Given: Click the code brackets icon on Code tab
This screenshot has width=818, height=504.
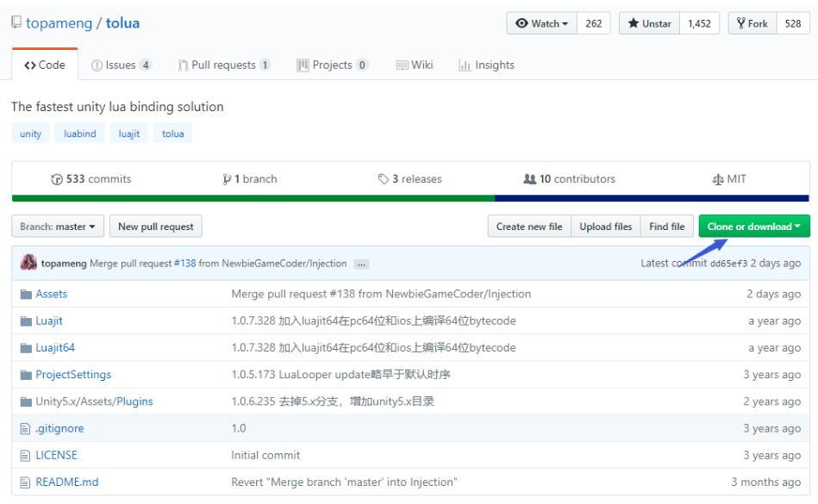Looking at the screenshot, I should [x=29, y=65].
